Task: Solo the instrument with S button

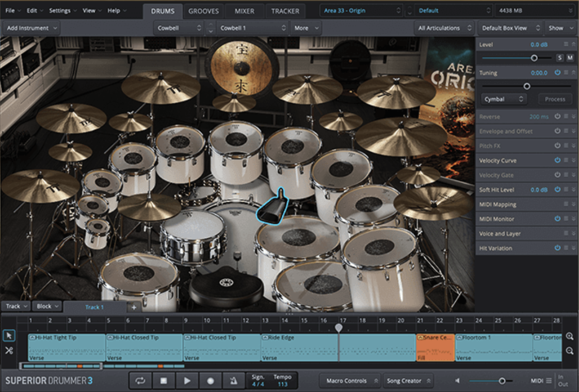Action: [x=560, y=58]
